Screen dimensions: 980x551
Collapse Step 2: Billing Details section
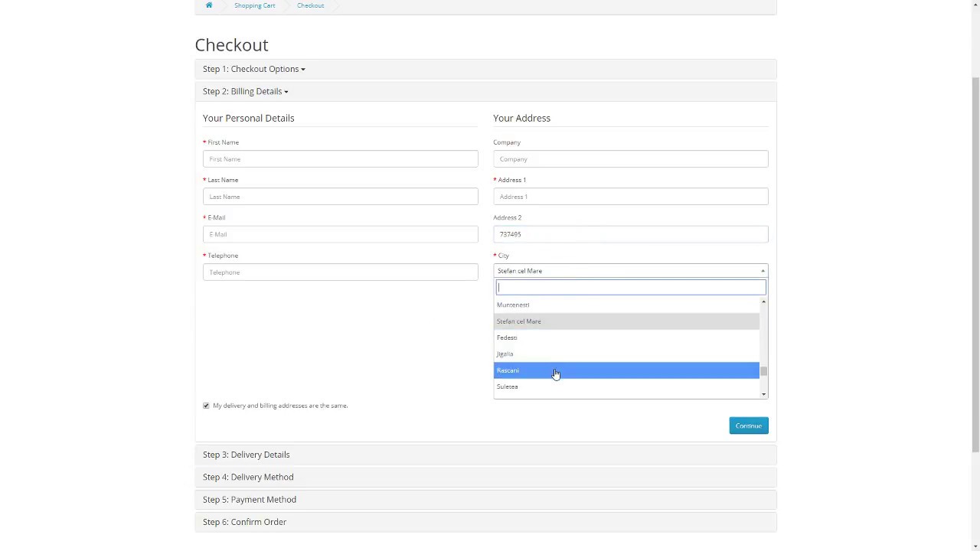click(x=245, y=91)
